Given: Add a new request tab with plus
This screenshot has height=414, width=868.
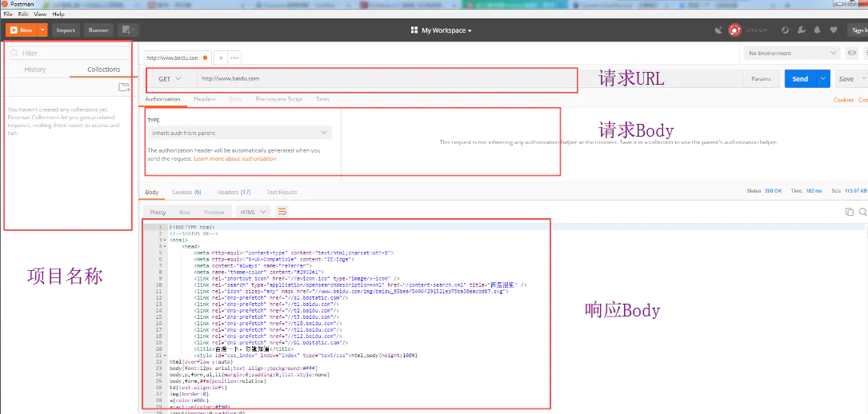Looking at the screenshot, I should click(221, 58).
